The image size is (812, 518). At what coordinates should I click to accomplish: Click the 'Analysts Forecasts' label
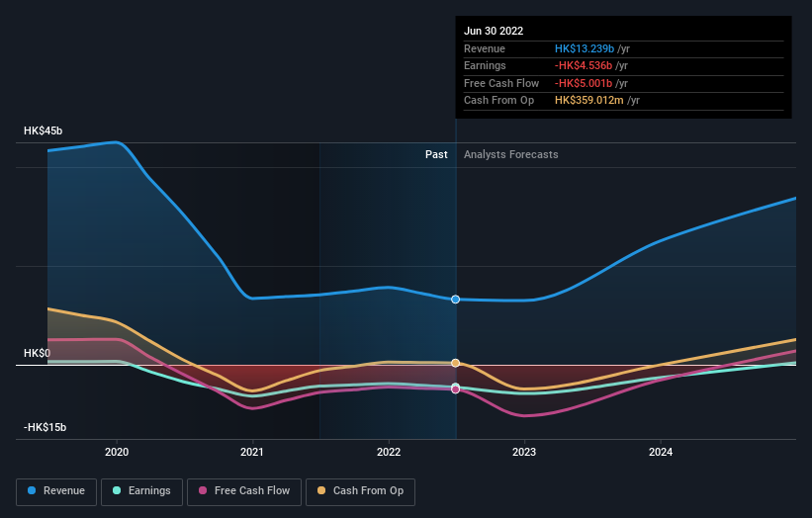pos(510,155)
